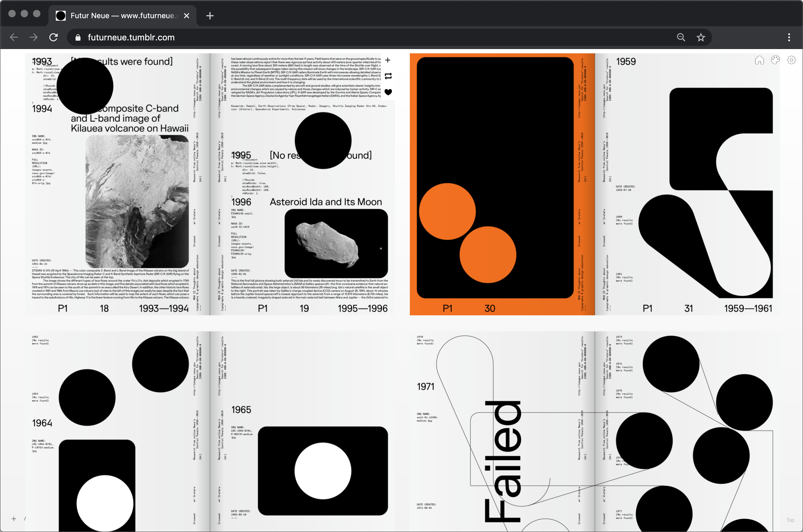The height and width of the screenshot is (532, 803).
Task: Click the lock icon in address bar
Action: pyautogui.click(x=78, y=38)
